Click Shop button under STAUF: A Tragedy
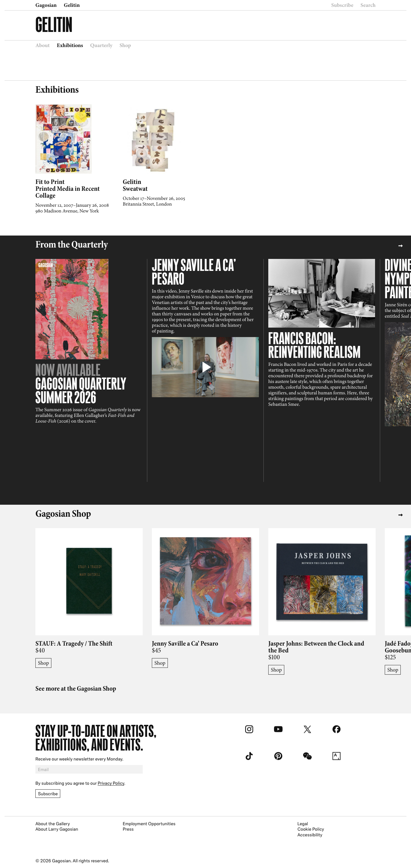The image size is (411, 868). [x=43, y=663]
